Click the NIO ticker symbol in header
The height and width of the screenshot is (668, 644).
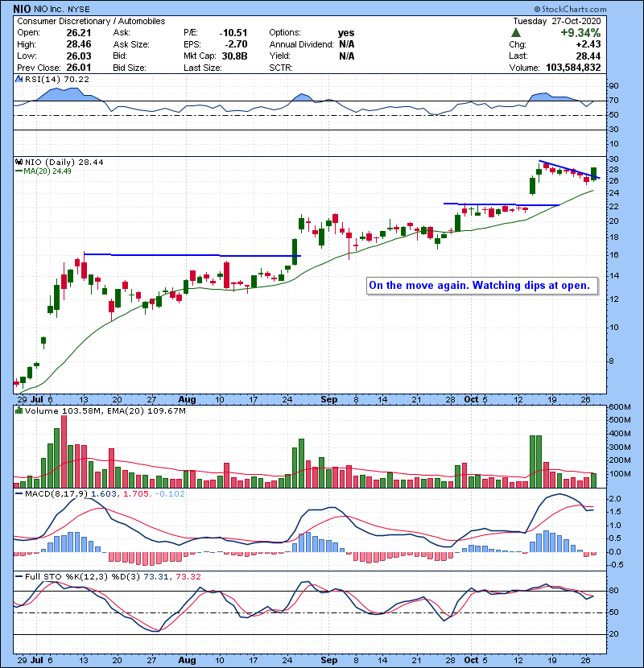22,9
